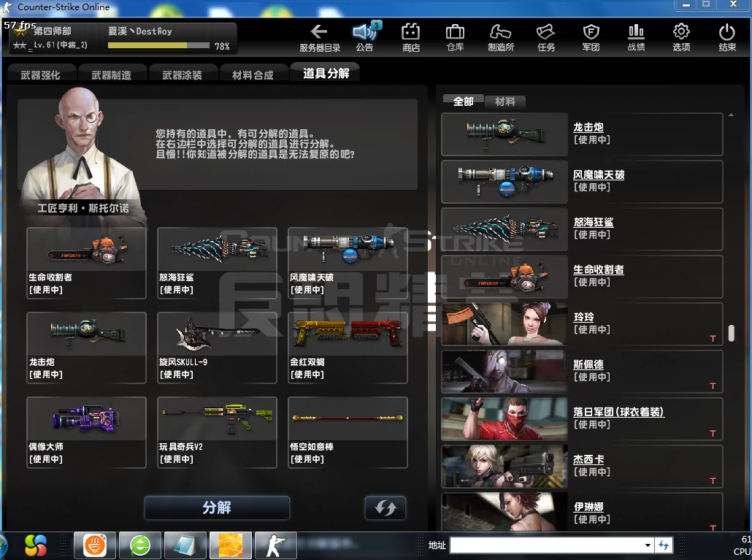
Task: Click the 第四师部 clan name text
Action: [x=53, y=31]
